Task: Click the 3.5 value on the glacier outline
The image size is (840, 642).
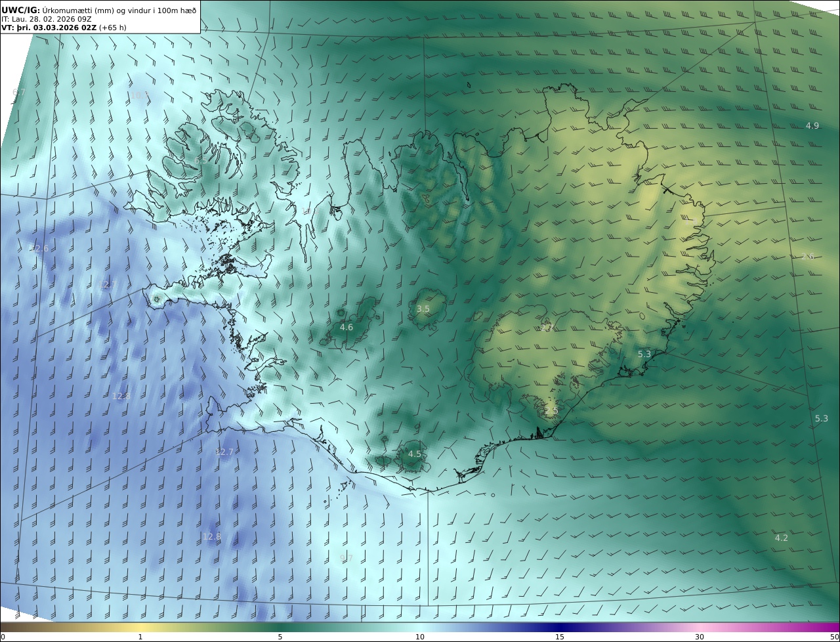Action: point(423,309)
